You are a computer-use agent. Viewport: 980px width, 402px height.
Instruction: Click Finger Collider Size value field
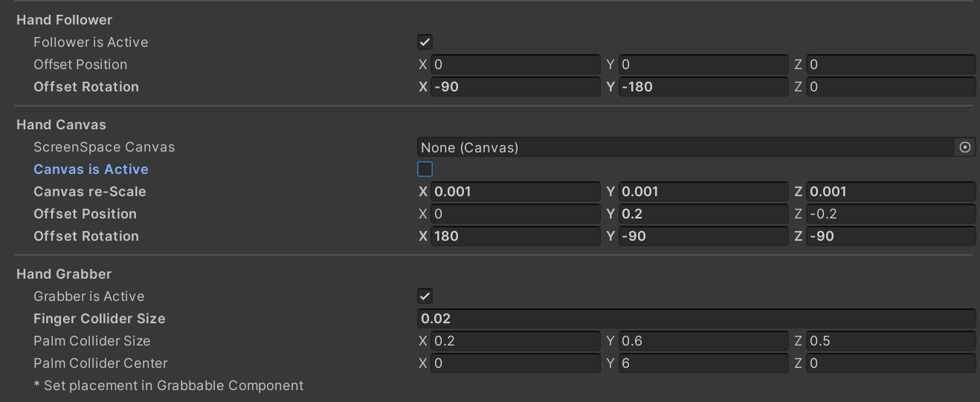coord(696,319)
